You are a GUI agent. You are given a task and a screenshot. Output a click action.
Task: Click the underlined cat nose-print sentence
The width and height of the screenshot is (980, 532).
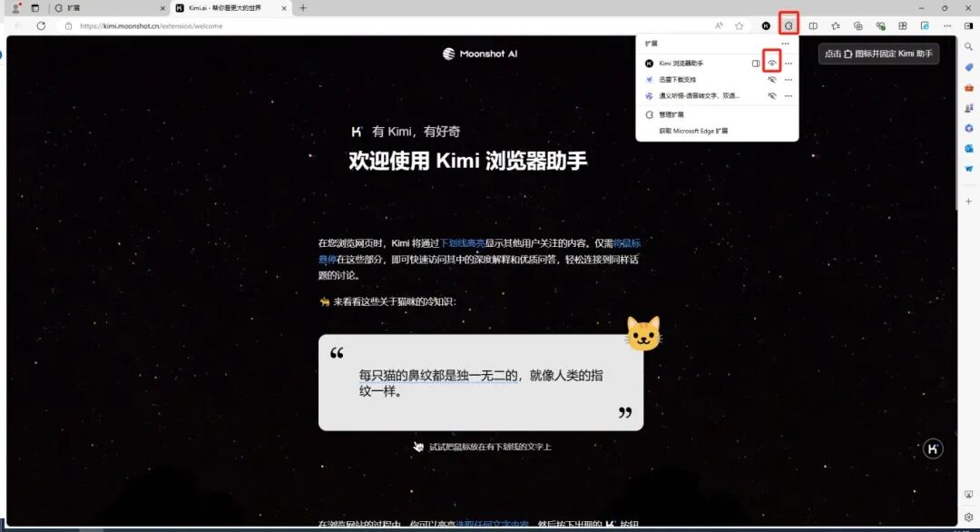[x=438, y=375]
